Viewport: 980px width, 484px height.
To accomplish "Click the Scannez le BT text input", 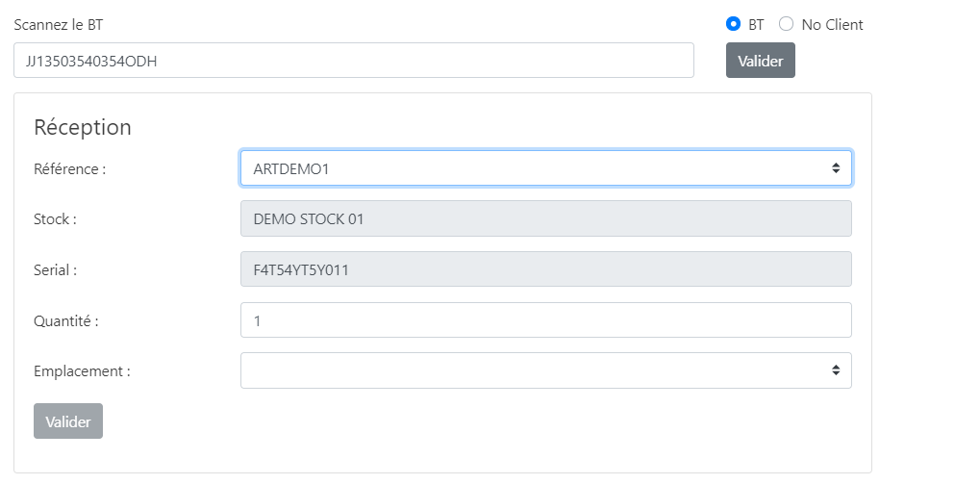I will 353,61.
